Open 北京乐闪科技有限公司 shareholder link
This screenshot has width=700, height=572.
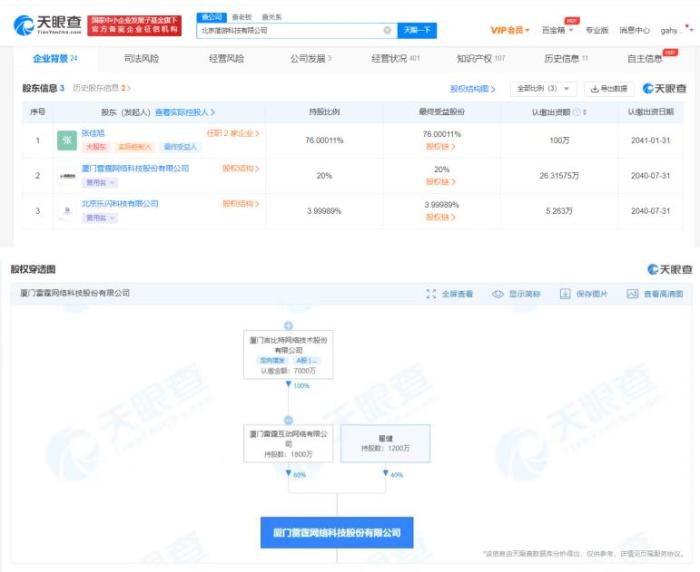120,204
